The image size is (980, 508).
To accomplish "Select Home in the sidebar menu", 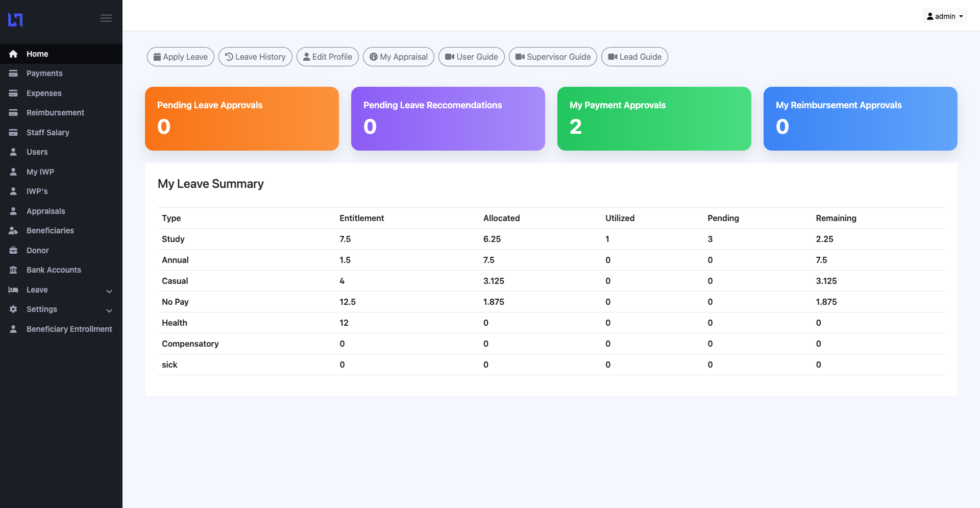I will 37,54.
